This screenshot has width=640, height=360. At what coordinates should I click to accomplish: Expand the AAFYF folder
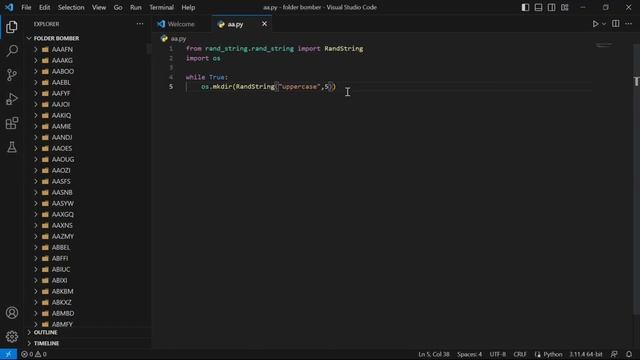(36, 93)
